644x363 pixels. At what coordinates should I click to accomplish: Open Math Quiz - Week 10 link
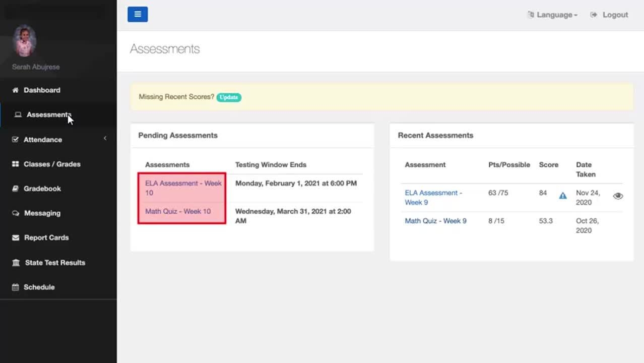[x=178, y=211]
